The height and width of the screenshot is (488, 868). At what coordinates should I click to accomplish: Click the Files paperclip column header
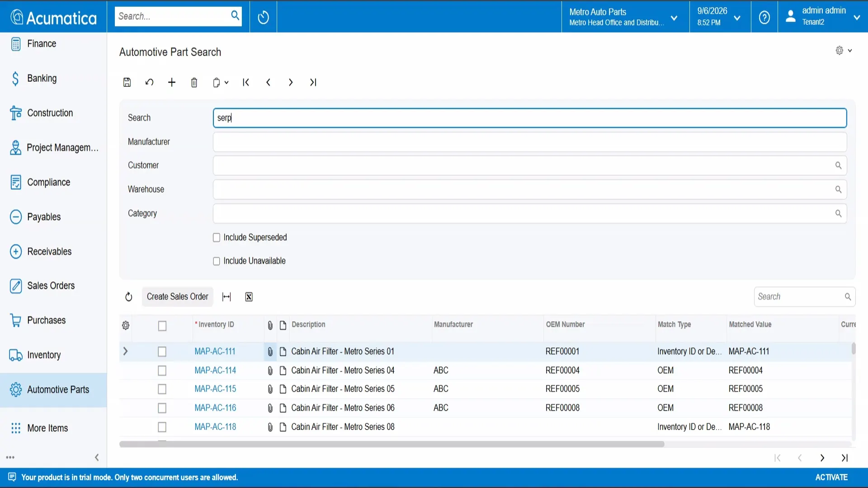tap(270, 325)
